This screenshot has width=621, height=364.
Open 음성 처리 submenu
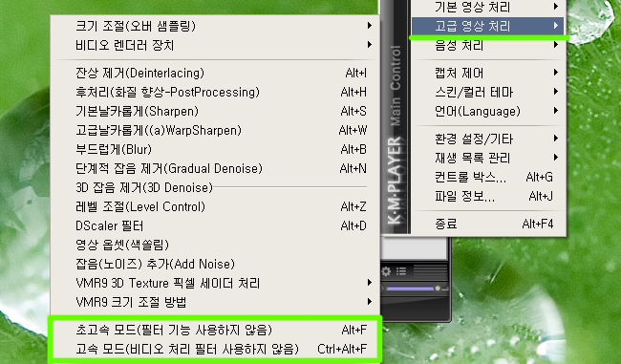pos(488,45)
